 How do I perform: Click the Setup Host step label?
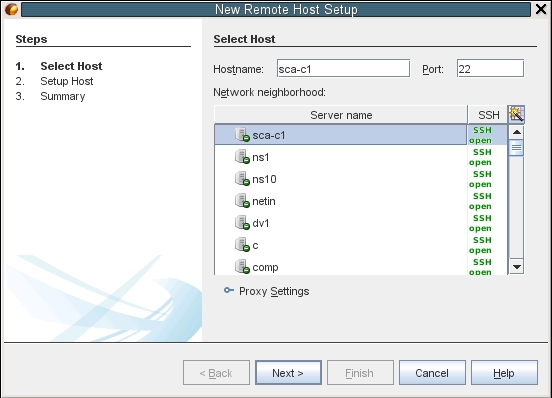point(67,81)
